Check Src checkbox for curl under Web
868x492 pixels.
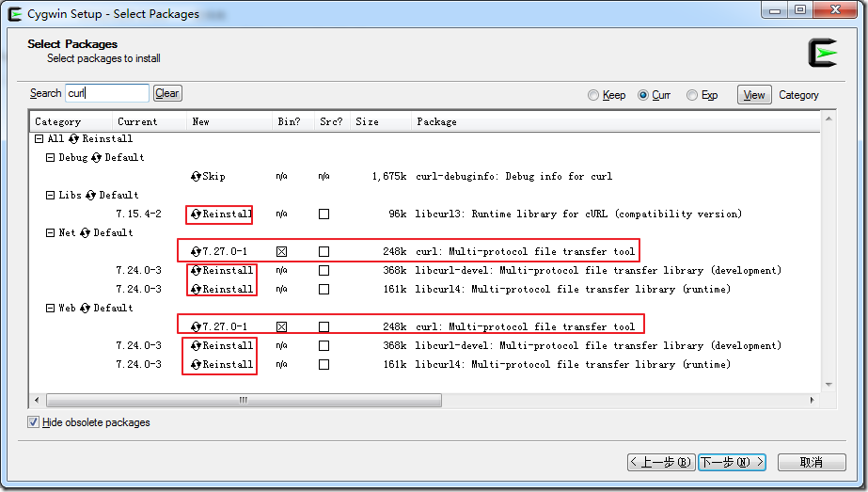[324, 326]
